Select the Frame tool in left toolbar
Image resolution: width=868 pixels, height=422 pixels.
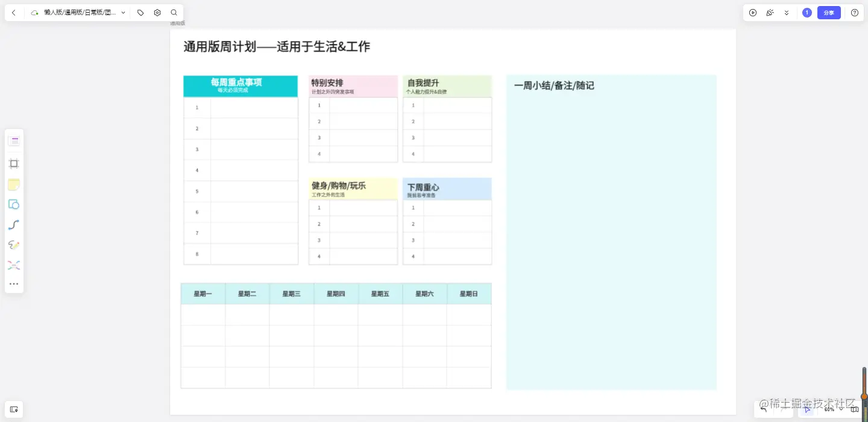point(14,163)
